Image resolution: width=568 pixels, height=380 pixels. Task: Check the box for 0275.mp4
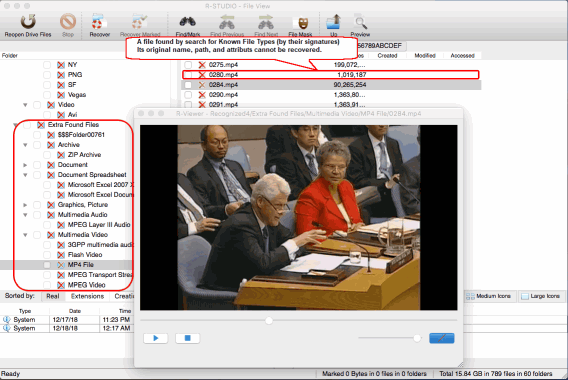188,65
